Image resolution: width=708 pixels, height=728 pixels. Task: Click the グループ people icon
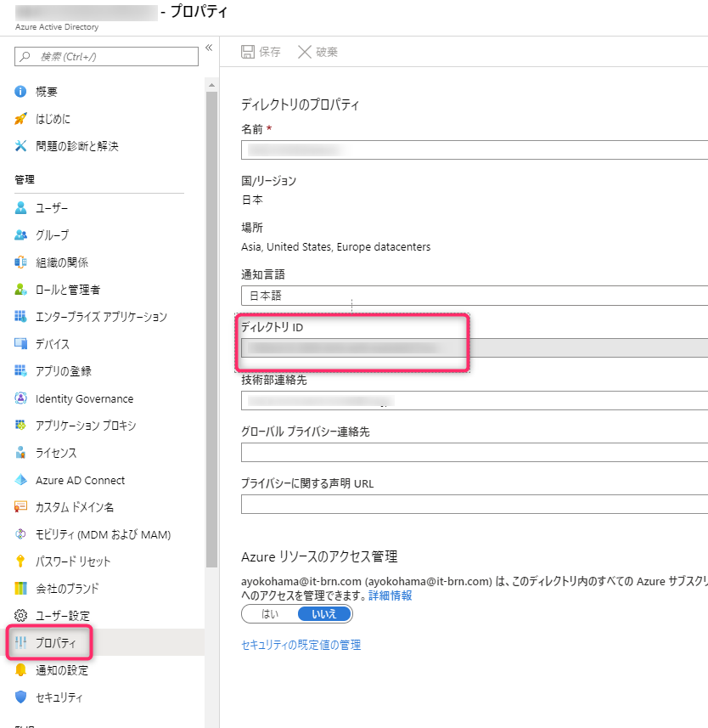[x=20, y=235]
